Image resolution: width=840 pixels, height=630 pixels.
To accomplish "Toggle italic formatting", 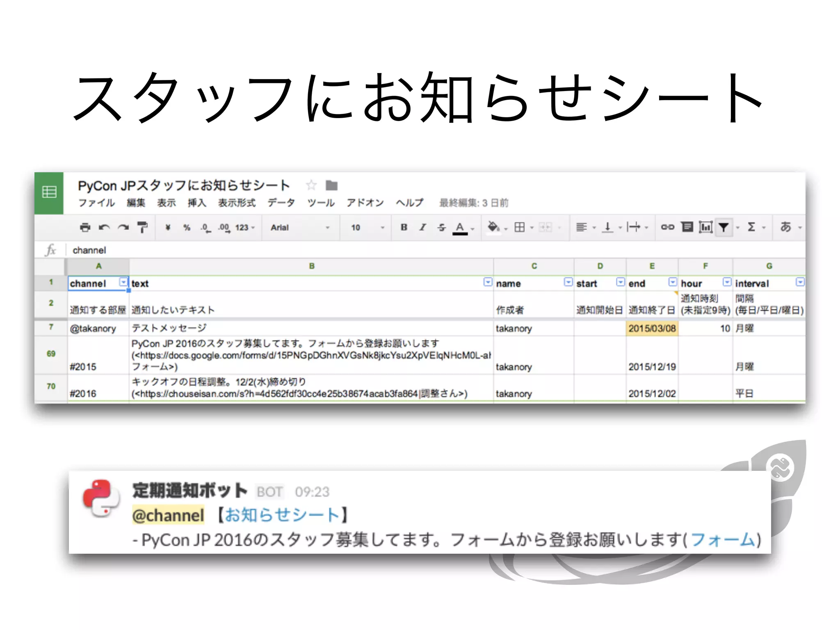I will (x=422, y=227).
